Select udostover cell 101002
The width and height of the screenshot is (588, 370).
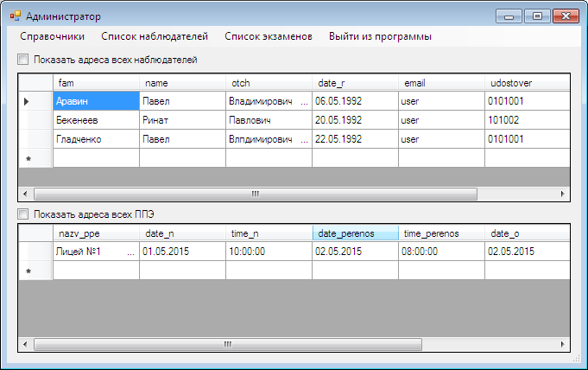tap(528, 120)
